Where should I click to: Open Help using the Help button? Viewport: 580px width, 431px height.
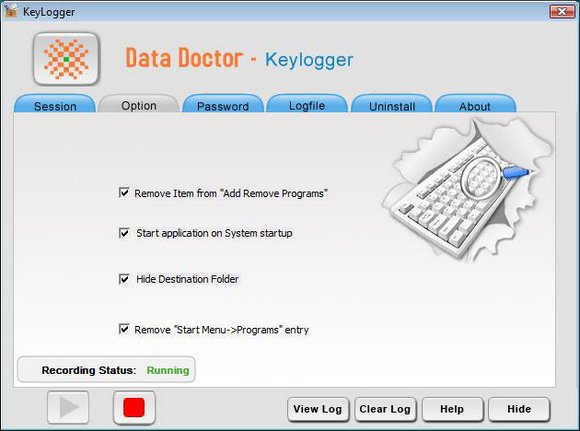pos(452,409)
